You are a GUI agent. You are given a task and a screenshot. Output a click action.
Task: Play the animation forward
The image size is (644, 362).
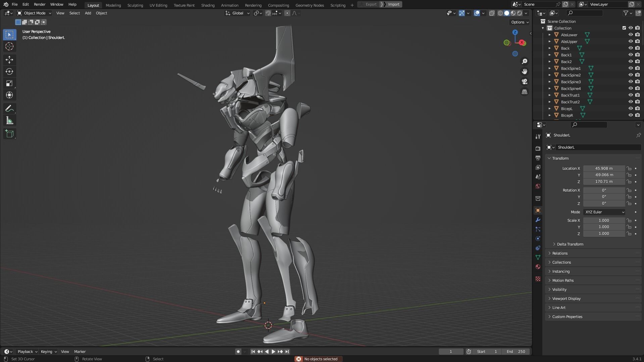[273, 352]
